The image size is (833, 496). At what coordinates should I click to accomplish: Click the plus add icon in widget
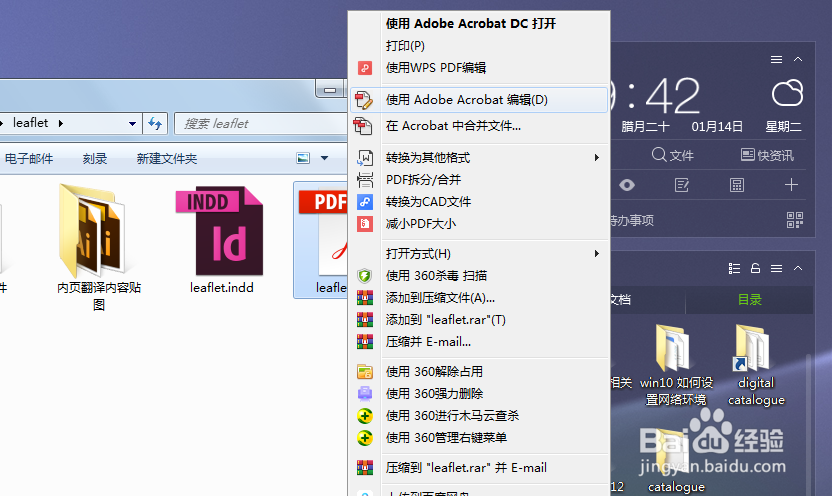(792, 185)
